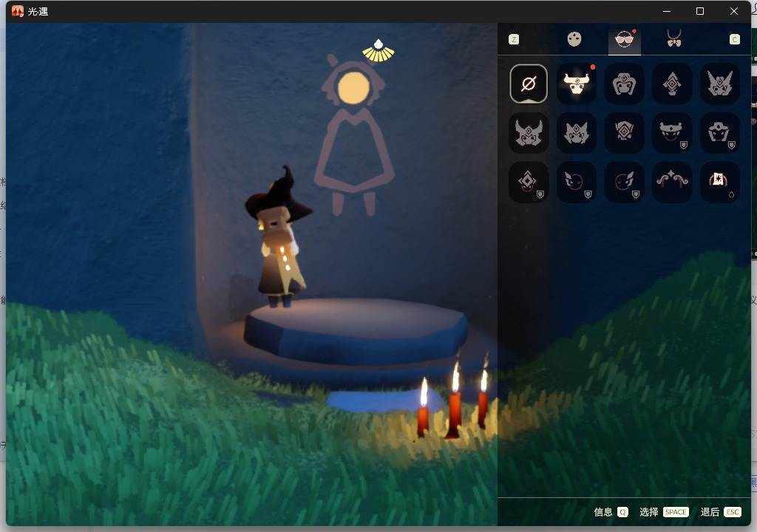Equip the face mask with left-side feather
This screenshot has width=757, height=532.
[576, 182]
